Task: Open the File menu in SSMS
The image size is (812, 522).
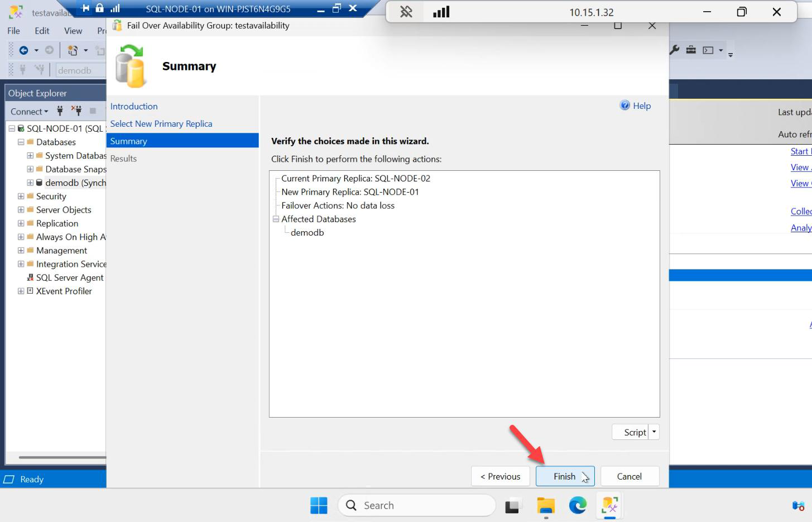Action: (14, 31)
